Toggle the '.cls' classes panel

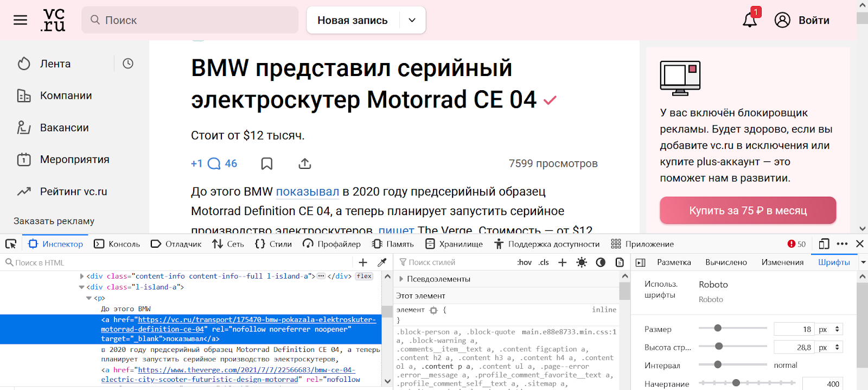point(544,262)
